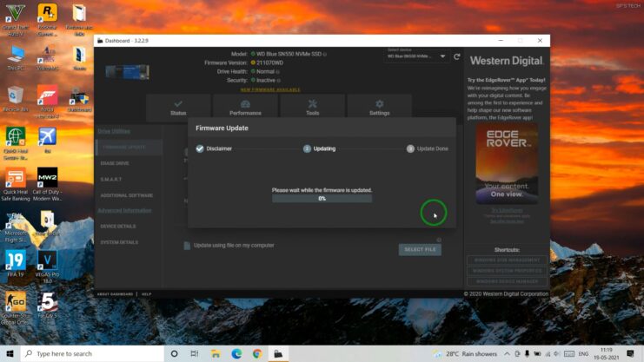Click the info icon beside Drive Health

(277, 72)
